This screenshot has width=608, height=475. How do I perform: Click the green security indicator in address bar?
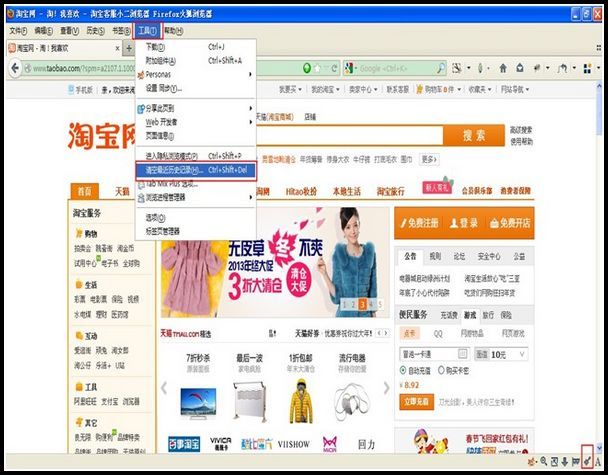307,68
